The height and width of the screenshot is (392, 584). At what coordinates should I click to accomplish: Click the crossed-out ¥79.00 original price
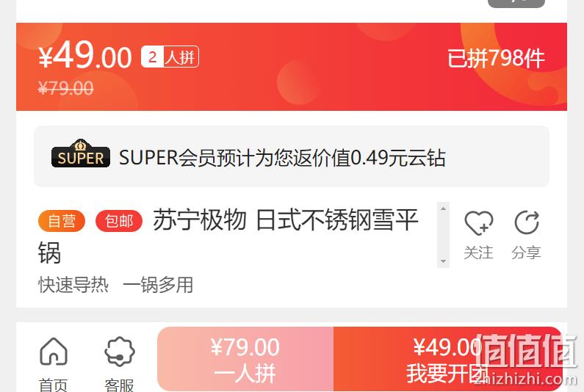65,88
